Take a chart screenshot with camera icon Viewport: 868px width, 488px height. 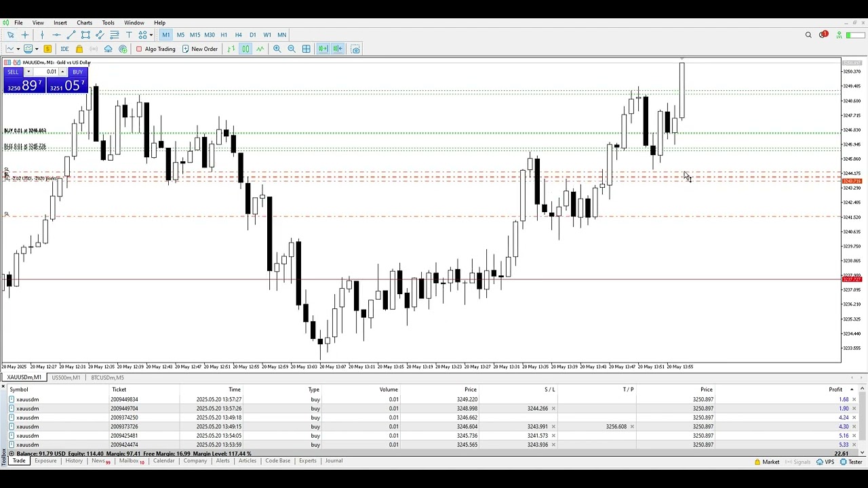point(355,49)
